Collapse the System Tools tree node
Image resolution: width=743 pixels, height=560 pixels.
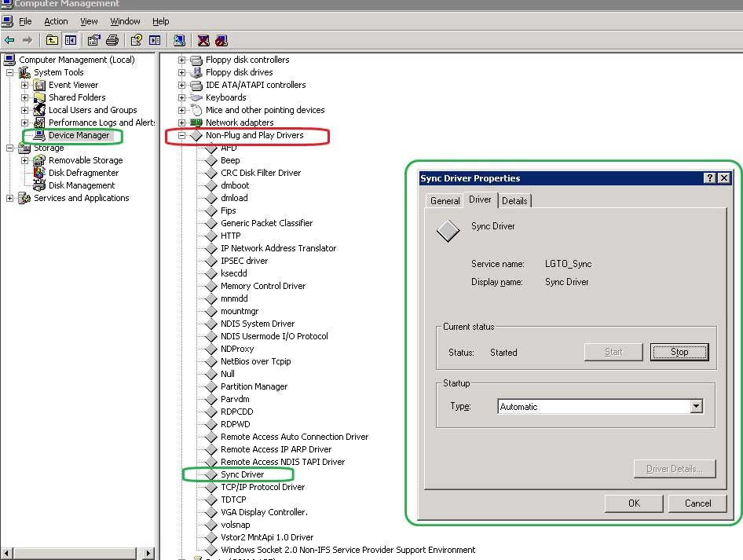9,72
